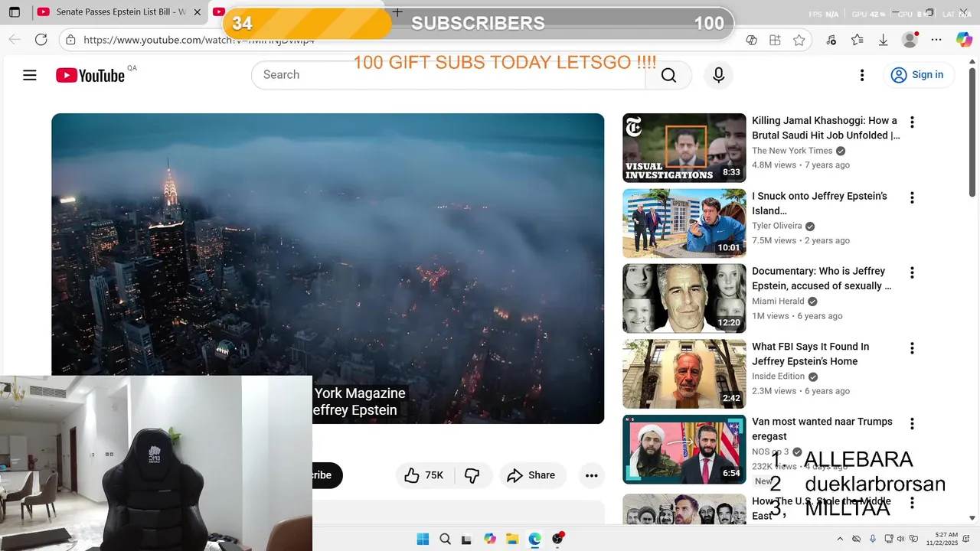Click the Sign in button
980x551 pixels.
click(x=917, y=75)
